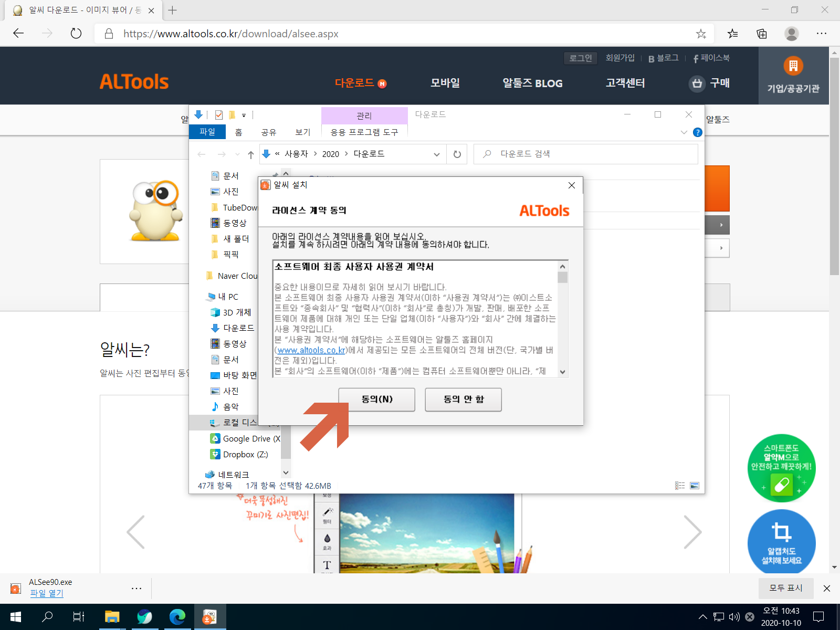Switch to the 홈 ribbon tab
The height and width of the screenshot is (630, 840).
(239, 132)
